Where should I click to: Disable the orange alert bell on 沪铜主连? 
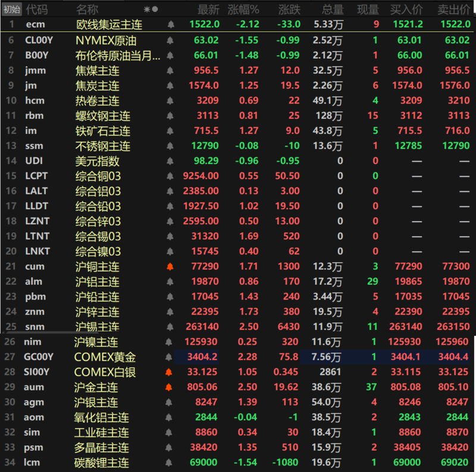(x=170, y=267)
